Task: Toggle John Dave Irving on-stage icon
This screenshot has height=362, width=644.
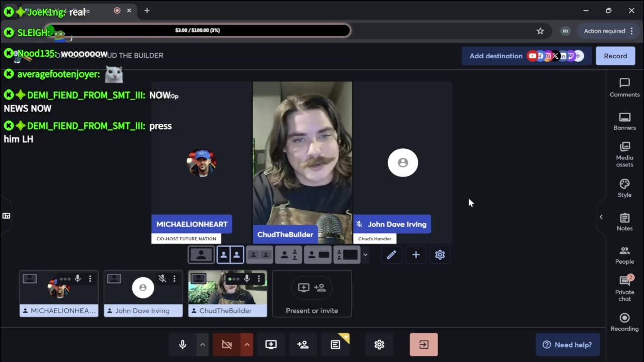Action: [114, 278]
